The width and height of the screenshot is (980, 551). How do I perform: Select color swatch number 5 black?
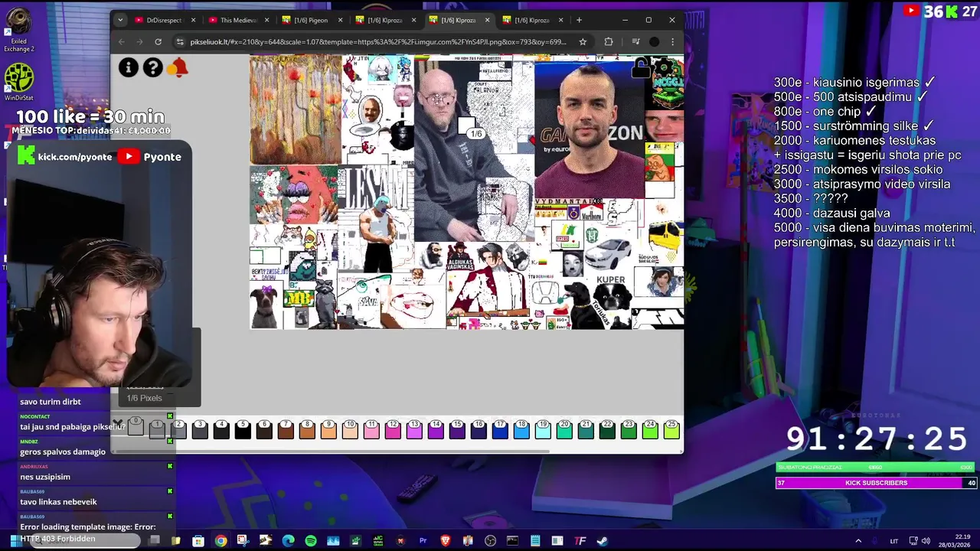(x=243, y=431)
